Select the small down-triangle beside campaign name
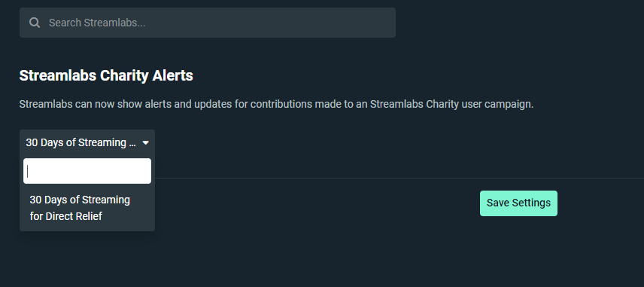644x287 pixels. (145, 142)
